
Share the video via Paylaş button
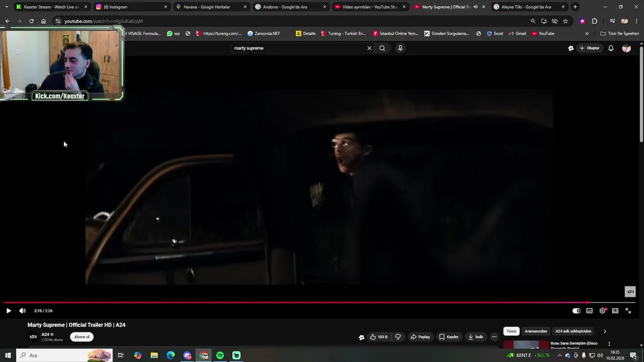[420, 337]
